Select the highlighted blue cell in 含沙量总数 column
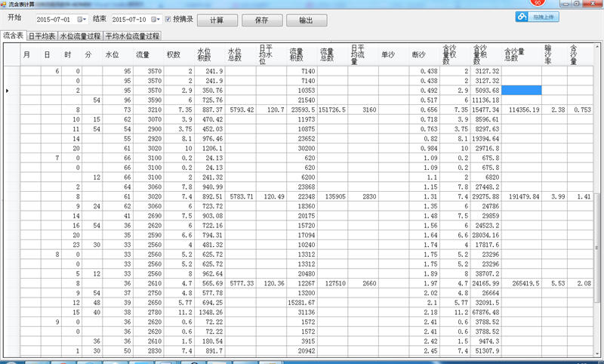This screenshot has height=364, width=604. [519, 90]
